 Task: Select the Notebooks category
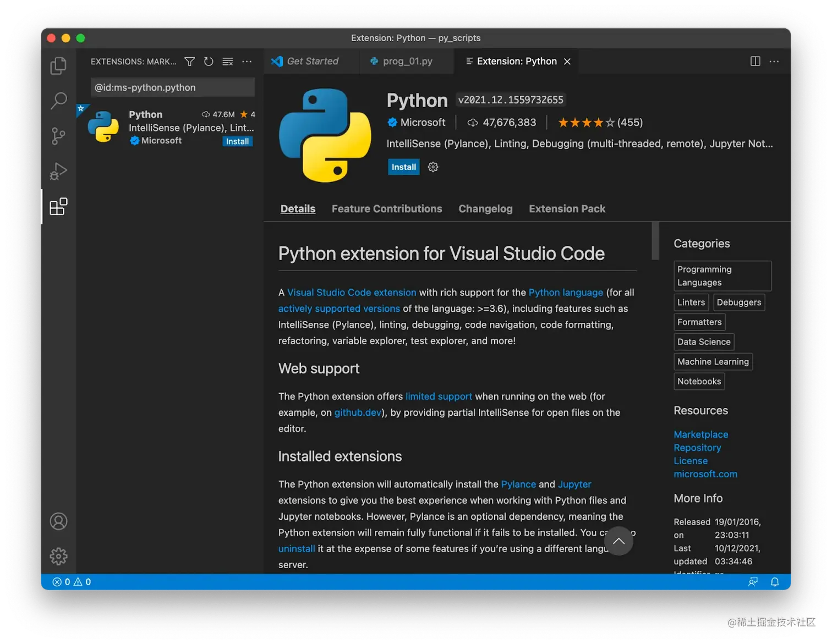pos(699,382)
